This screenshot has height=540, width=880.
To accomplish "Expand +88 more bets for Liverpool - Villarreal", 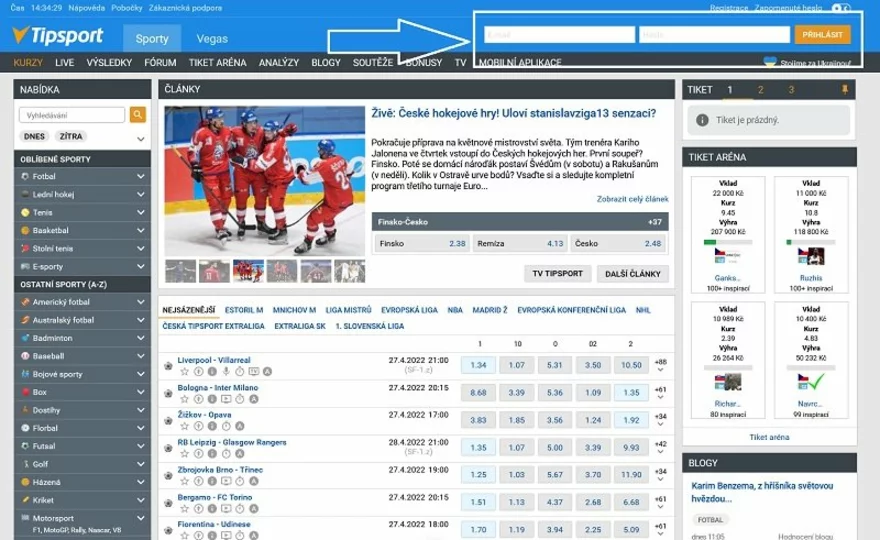I will tap(661, 365).
